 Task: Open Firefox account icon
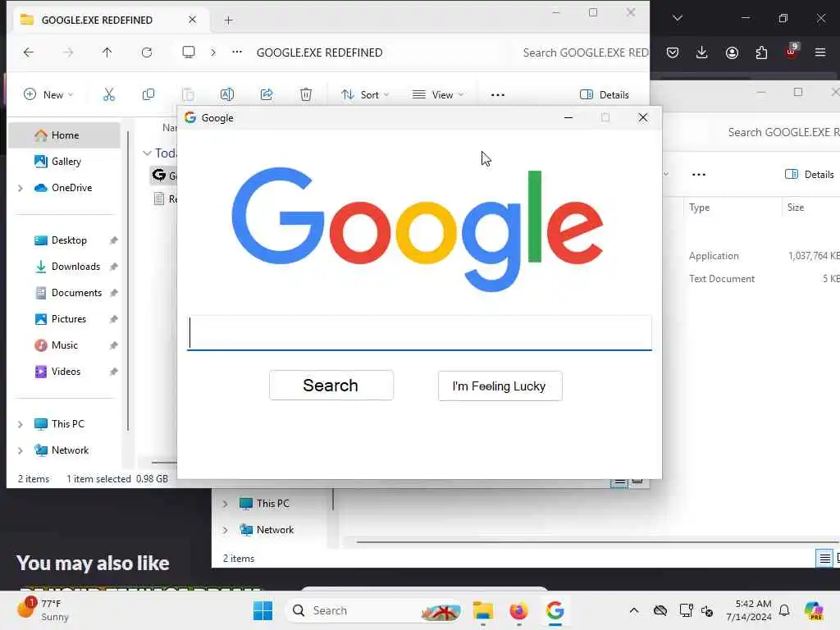pyautogui.click(x=732, y=52)
